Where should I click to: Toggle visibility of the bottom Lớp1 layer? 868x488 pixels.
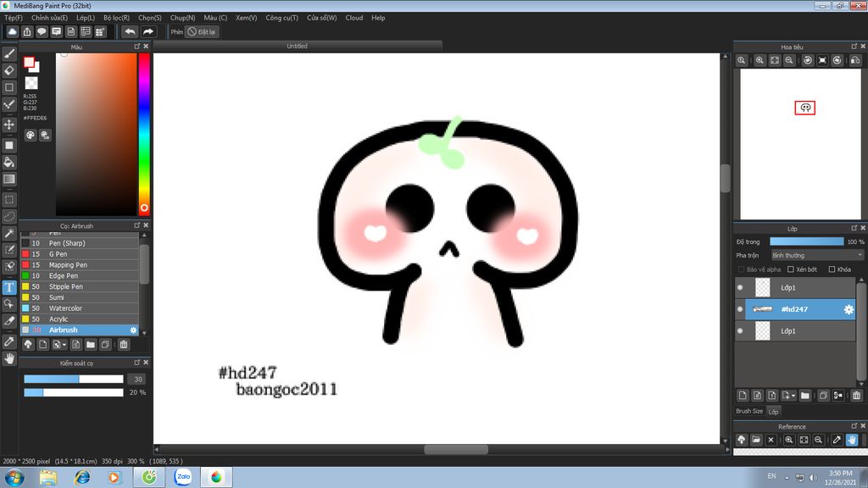(x=740, y=331)
